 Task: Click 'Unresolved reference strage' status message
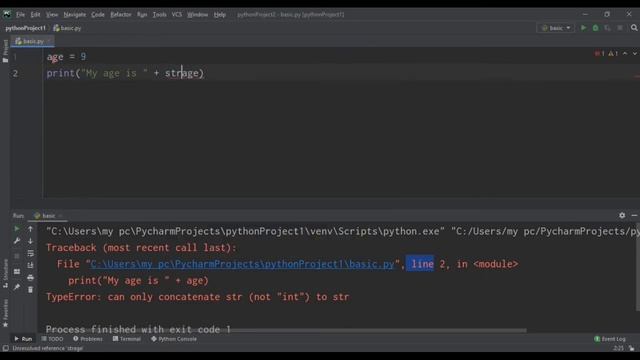coord(48,348)
